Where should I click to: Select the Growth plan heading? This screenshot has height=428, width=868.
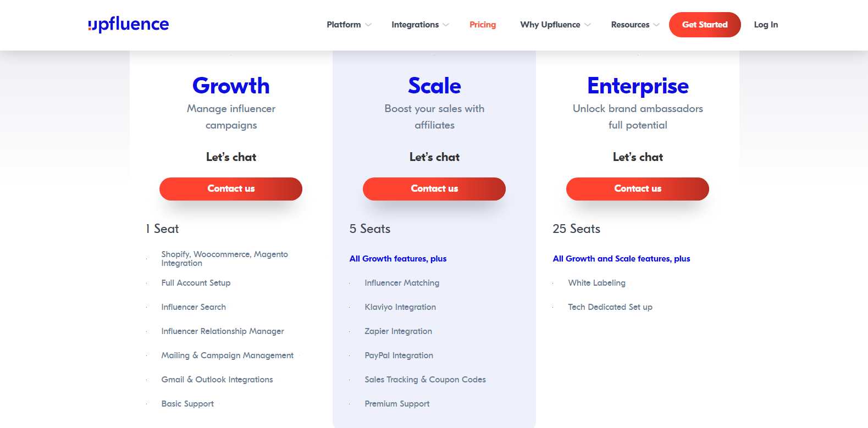(x=231, y=86)
